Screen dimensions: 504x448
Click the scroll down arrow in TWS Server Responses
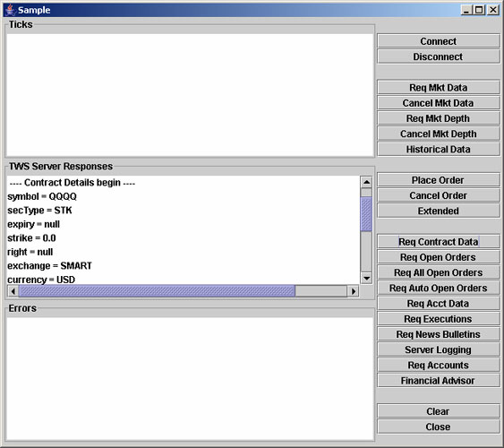coord(366,278)
